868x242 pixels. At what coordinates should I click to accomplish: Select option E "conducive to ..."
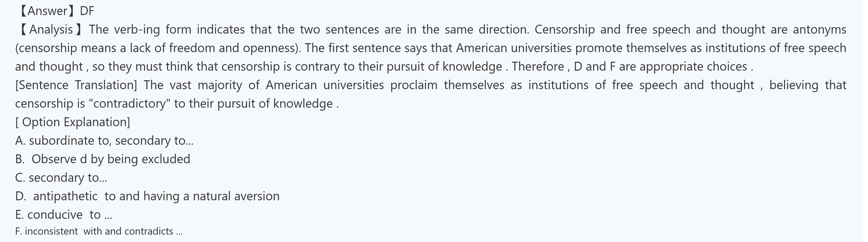click(x=64, y=215)
